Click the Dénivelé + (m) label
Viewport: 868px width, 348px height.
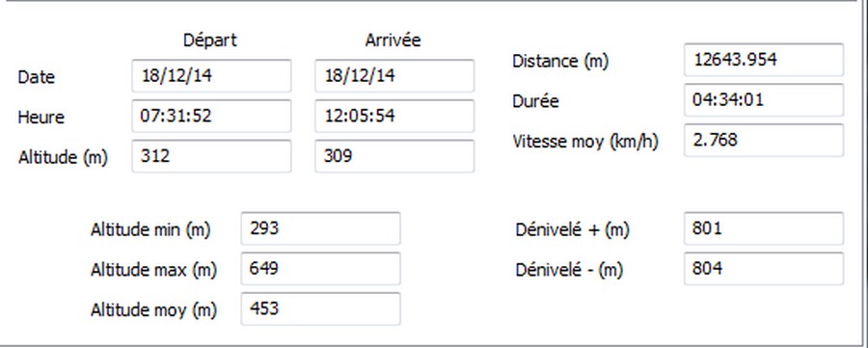click(x=572, y=229)
